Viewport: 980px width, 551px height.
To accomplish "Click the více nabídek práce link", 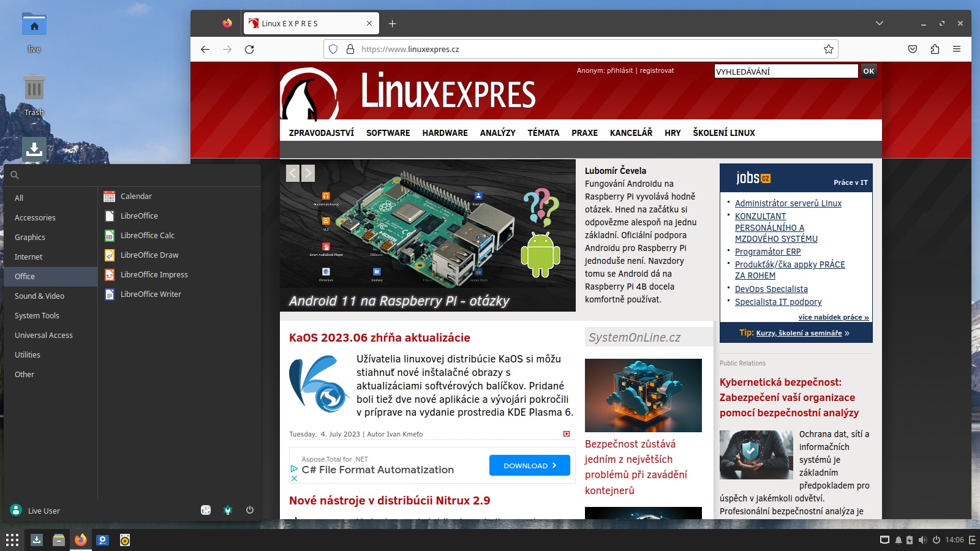I will point(833,317).
